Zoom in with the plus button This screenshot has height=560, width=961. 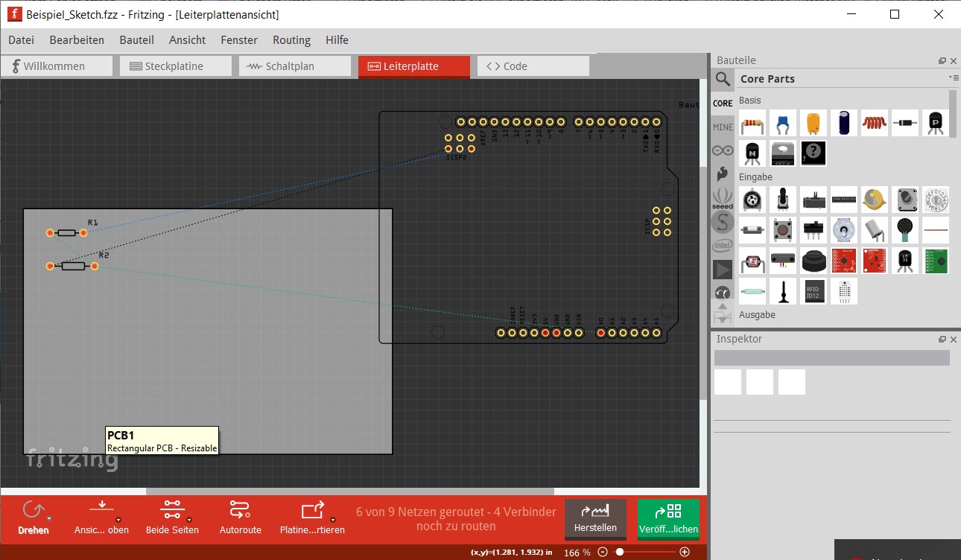pos(685,553)
